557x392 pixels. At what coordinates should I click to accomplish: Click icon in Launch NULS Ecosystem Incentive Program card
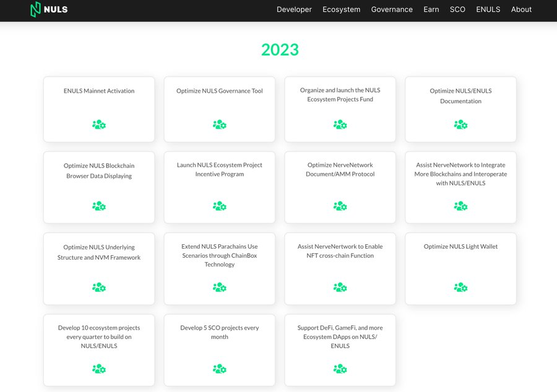220,206
